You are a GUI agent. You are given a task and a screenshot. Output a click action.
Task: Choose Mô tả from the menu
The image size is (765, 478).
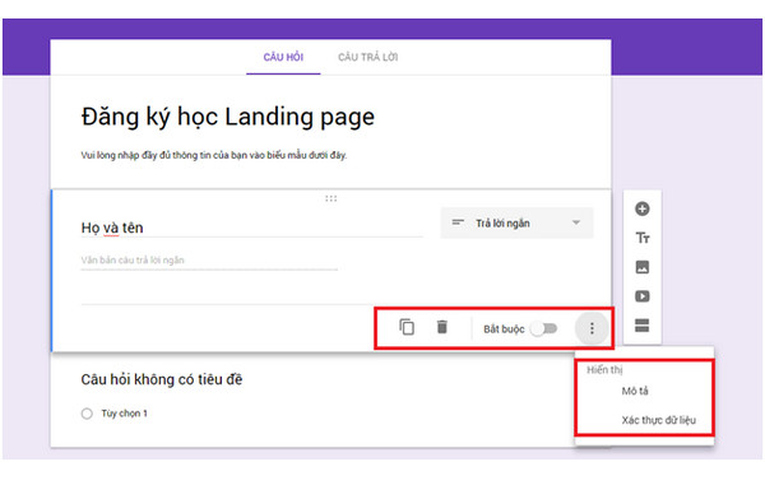635,391
